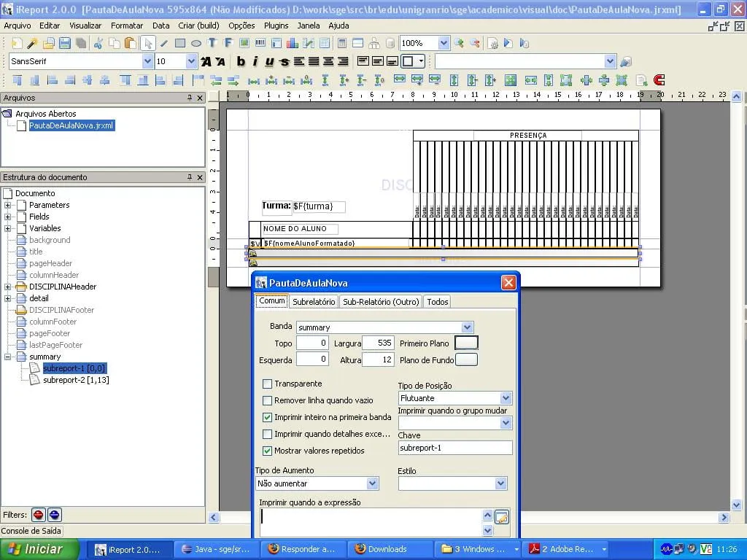Expand the Parameters tree node

point(8,205)
